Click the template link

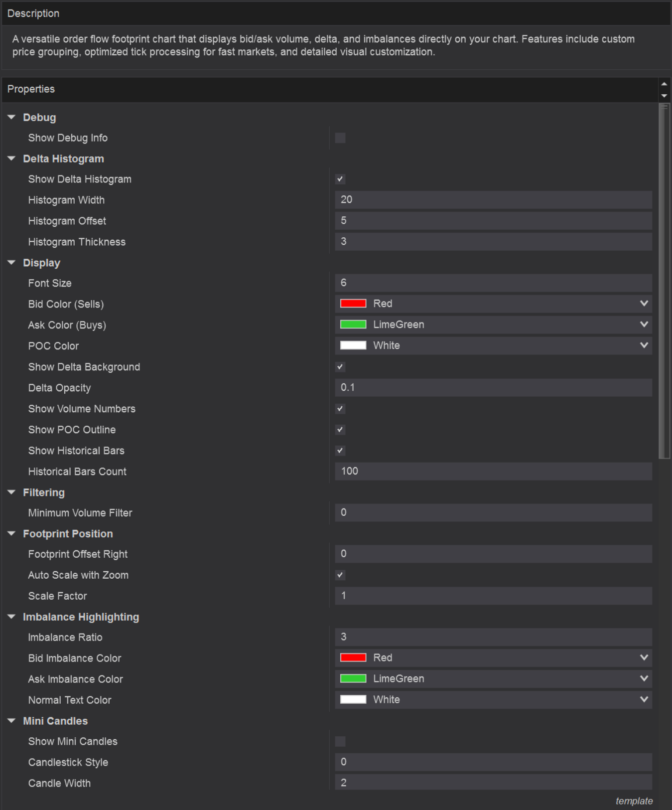tap(634, 801)
